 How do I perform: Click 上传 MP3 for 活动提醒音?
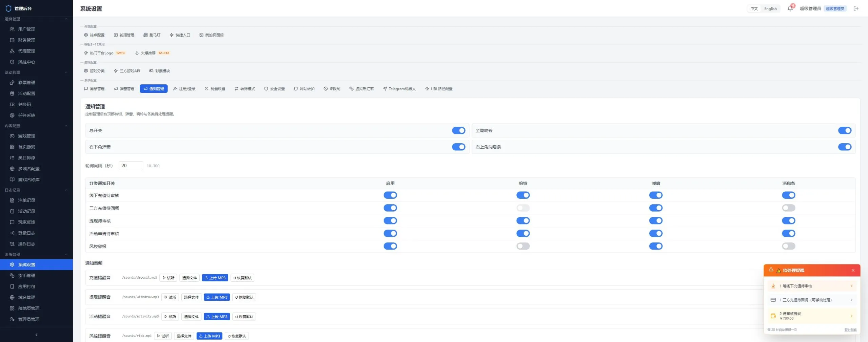click(217, 317)
